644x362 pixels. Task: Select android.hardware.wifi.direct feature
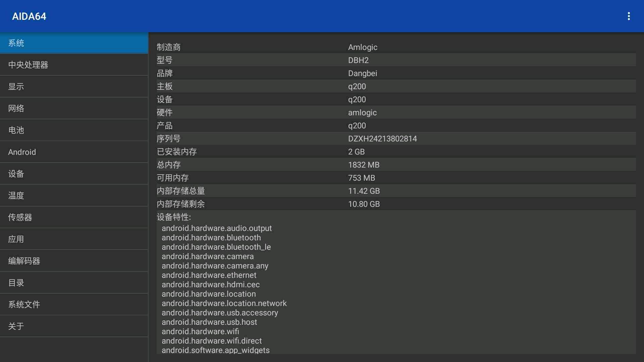coord(212,341)
